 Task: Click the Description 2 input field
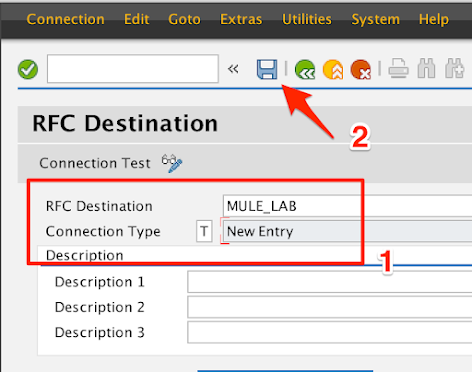click(330, 307)
